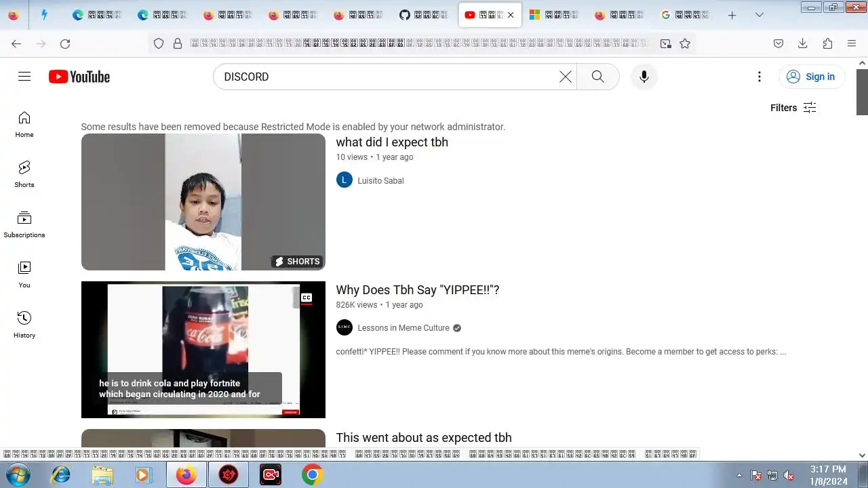Open the search Filters panel
868x488 pixels.
(793, 108)
